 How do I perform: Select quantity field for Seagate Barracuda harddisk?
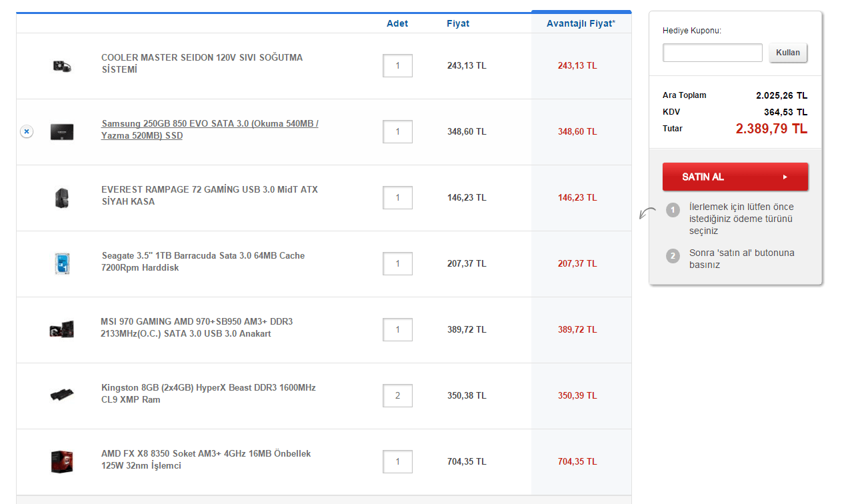tap(397, 263)
